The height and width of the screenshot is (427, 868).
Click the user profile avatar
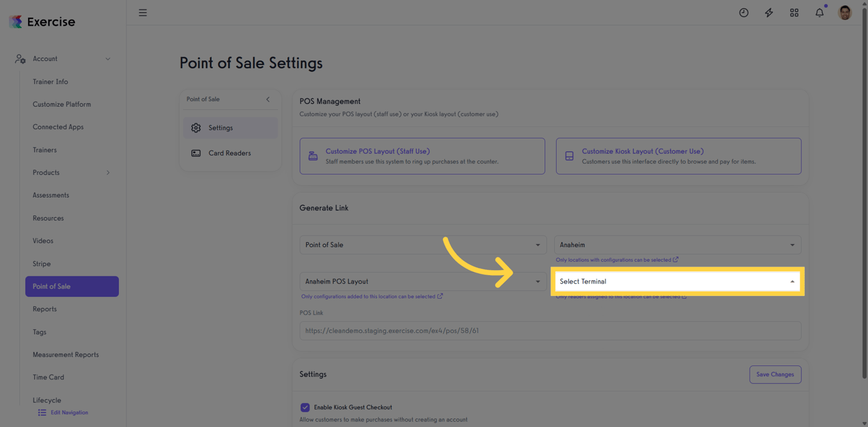click(x=844, y=13)
